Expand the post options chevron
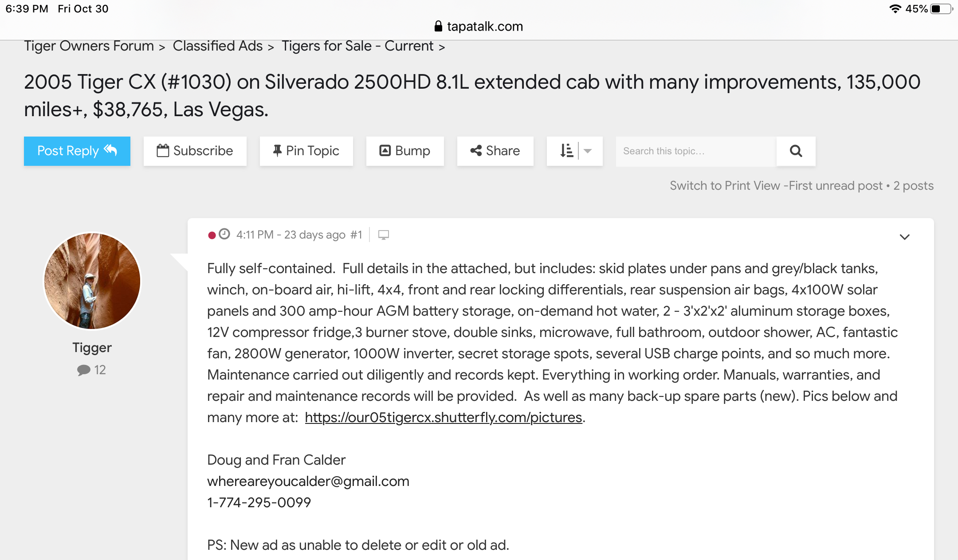 [904, 237]
